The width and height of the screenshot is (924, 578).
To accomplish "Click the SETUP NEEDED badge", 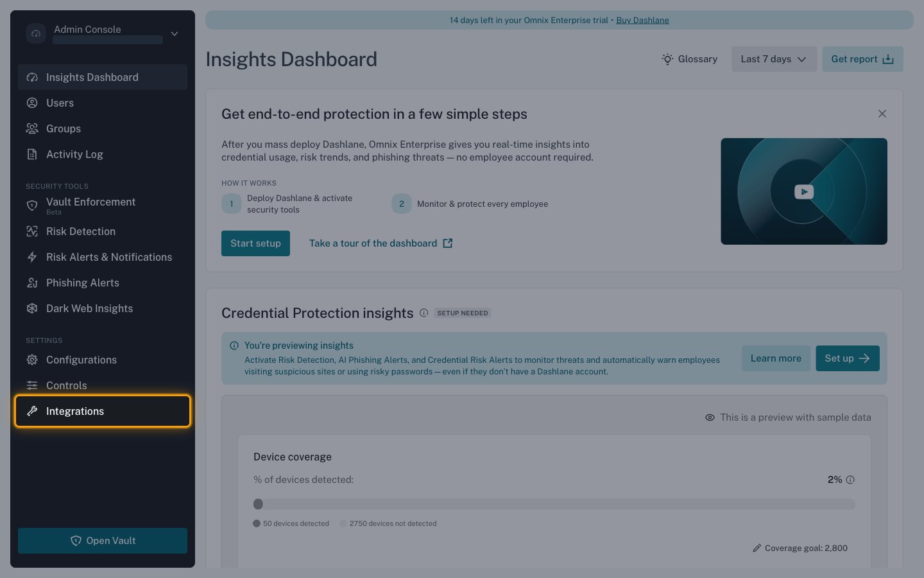I will (463, 313).
